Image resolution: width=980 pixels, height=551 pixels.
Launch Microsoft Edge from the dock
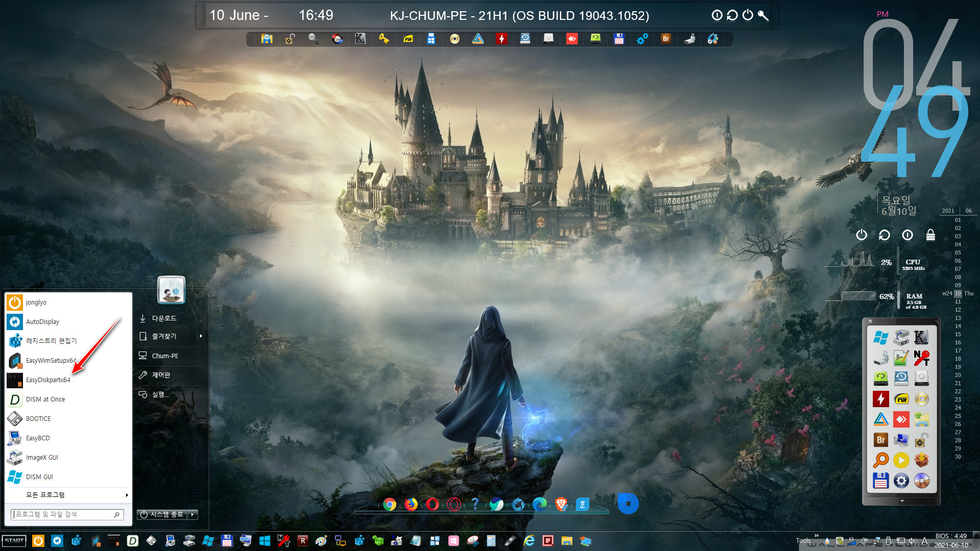[540, 505]
